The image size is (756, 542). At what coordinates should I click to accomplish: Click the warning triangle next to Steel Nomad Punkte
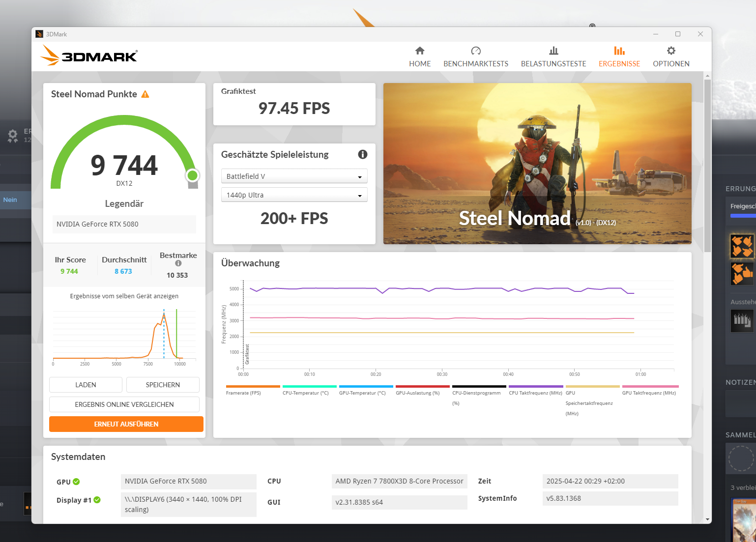coord(145,94)
